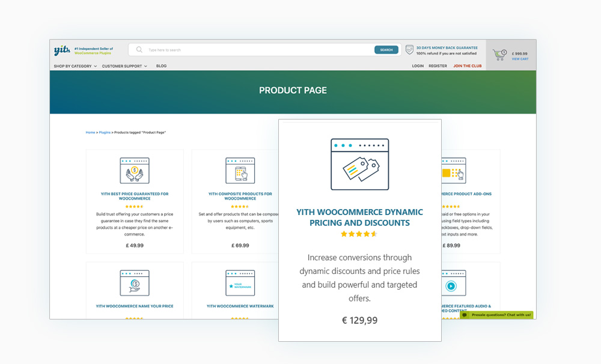Open Presale questions chat button

[496, 315]
